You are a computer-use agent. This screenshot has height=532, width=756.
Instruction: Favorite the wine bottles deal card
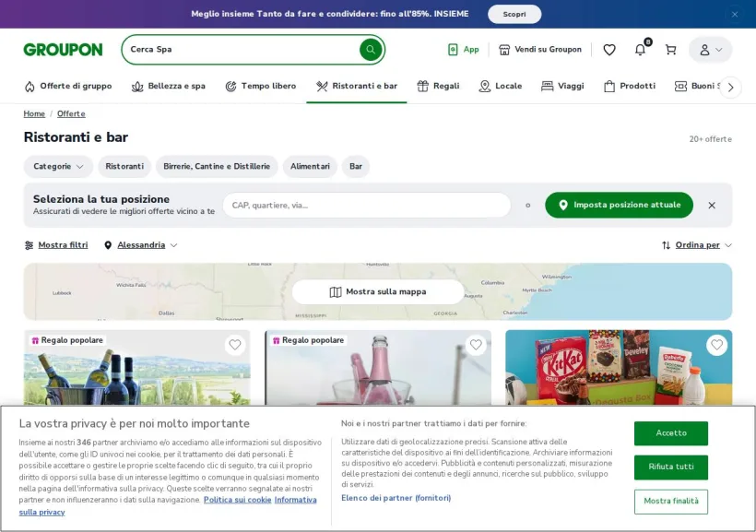235,345
